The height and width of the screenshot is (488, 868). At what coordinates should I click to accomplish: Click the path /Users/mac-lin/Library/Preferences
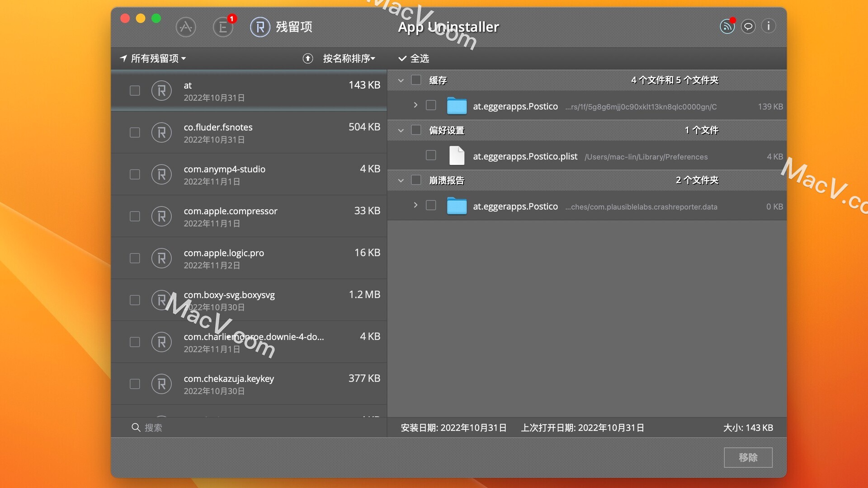coord(646,157)
